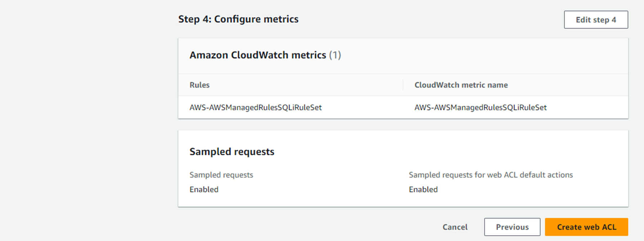Click Sampled requests for web ACL default actions label
Screen dimensions: 644x241
coord(490,175)
